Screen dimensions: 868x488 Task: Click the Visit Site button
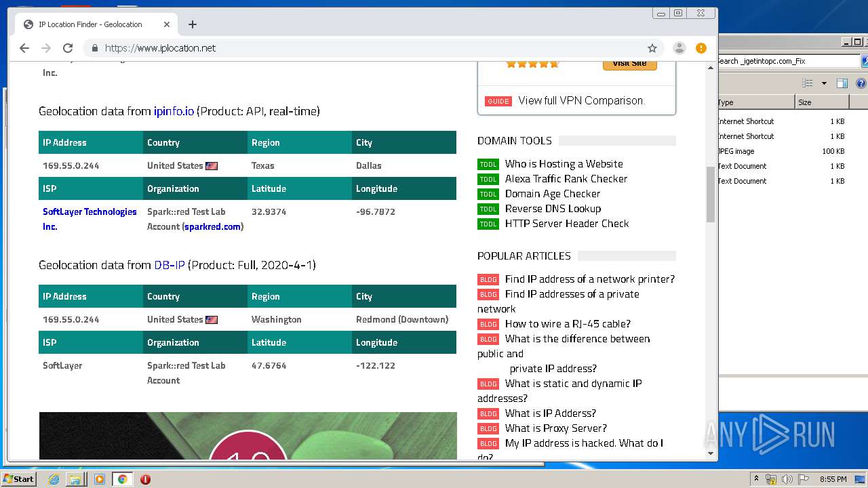pyautogui.click(x=629, y=64)
